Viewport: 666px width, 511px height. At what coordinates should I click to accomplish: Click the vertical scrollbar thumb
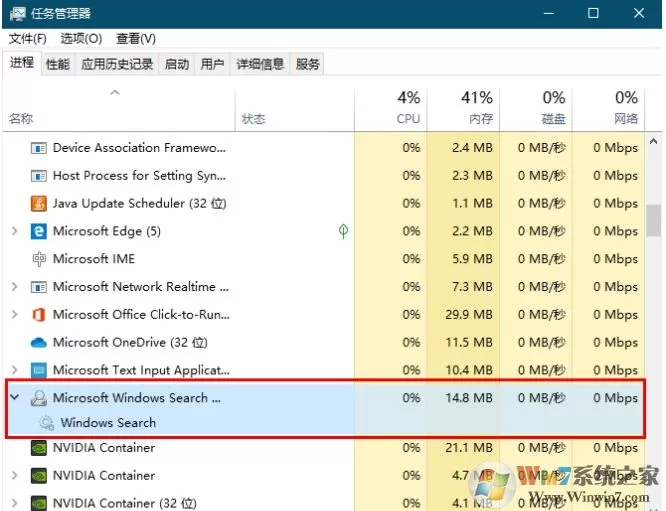654,220
